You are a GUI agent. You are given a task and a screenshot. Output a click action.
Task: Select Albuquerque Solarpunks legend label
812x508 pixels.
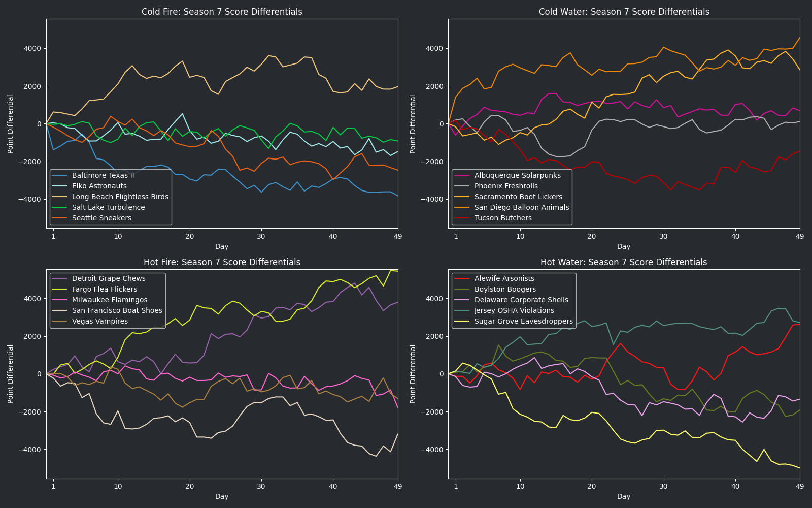tap(518, 175)
